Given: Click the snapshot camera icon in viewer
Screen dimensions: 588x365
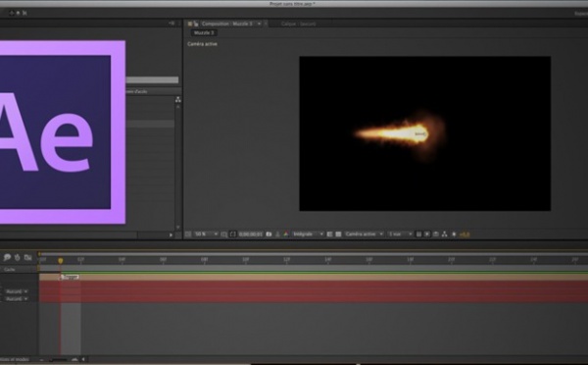Looking at the screenshot, I should 269,234.
